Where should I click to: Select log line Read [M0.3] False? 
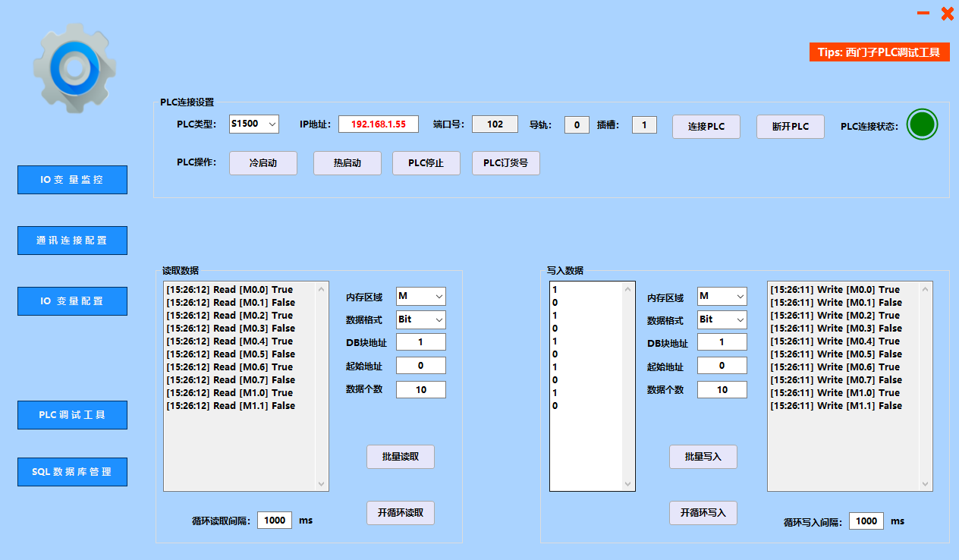point(231,329)
